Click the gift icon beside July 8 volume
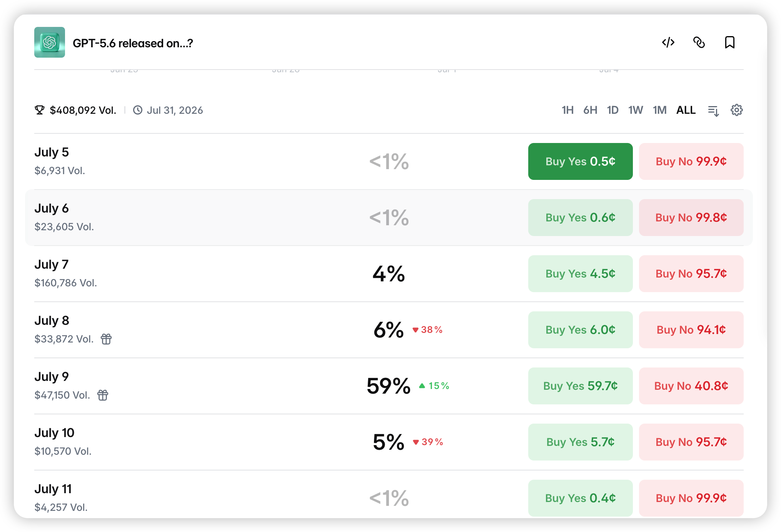The height and width of the screenshot is (532, 781). [106, 339]
